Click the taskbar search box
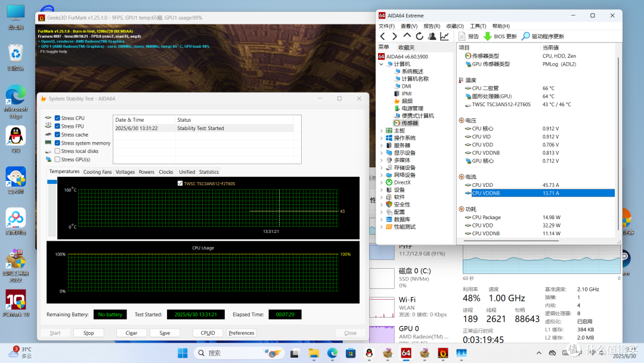This screenshot has height=363, width=644. coord(240,353)
